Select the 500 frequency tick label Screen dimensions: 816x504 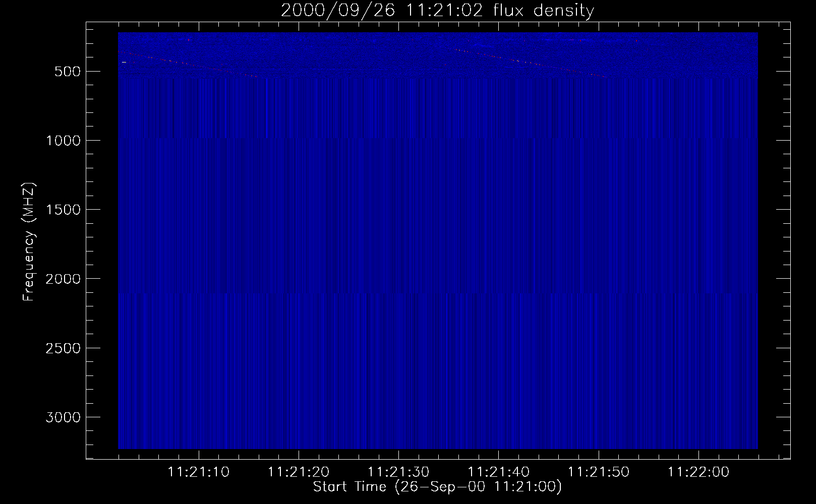[68, 72]
